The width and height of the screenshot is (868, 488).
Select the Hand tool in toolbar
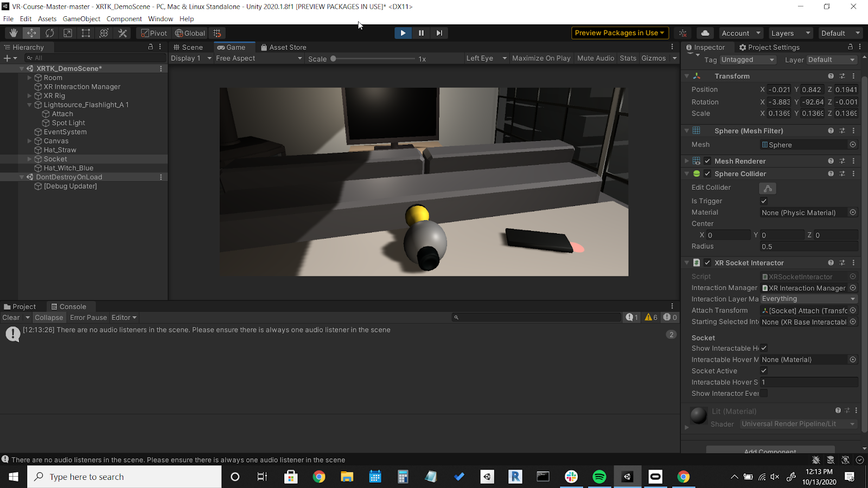pyautogui.click(x=14, y=33)
